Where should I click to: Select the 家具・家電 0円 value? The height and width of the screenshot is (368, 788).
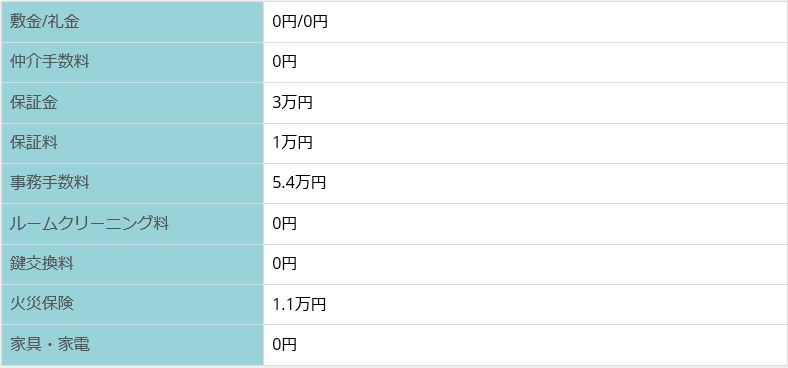coord(284,345)
